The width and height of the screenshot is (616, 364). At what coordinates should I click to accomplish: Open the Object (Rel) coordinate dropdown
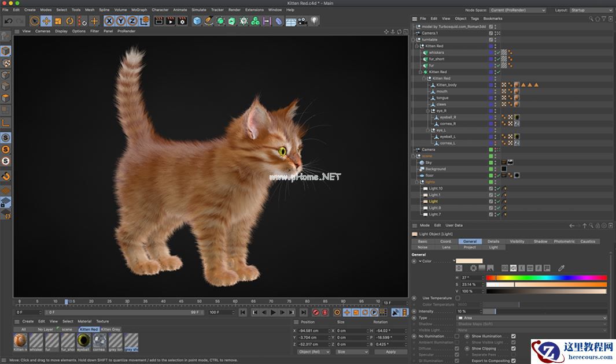tap(313, 351)
